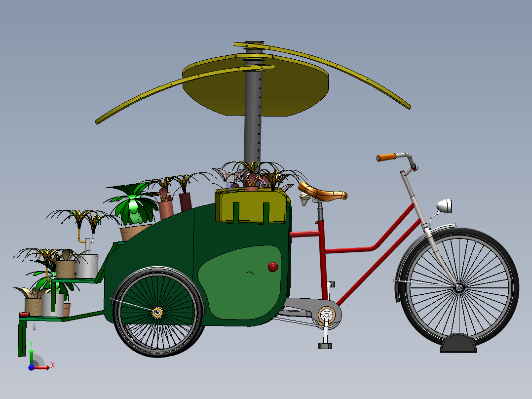Select the yellow bag on top of the cargo box
This screenshot has height=399, width=532.
251,206
